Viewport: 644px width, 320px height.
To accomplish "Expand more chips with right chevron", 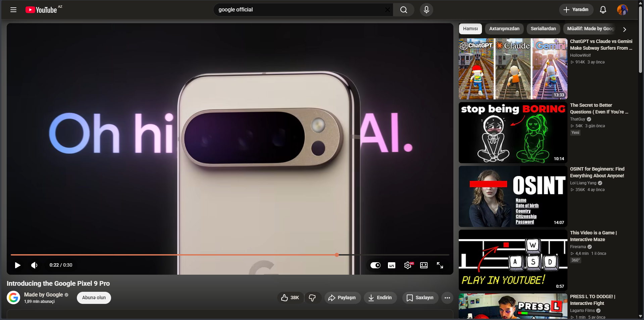I will [x=625, y=29].
